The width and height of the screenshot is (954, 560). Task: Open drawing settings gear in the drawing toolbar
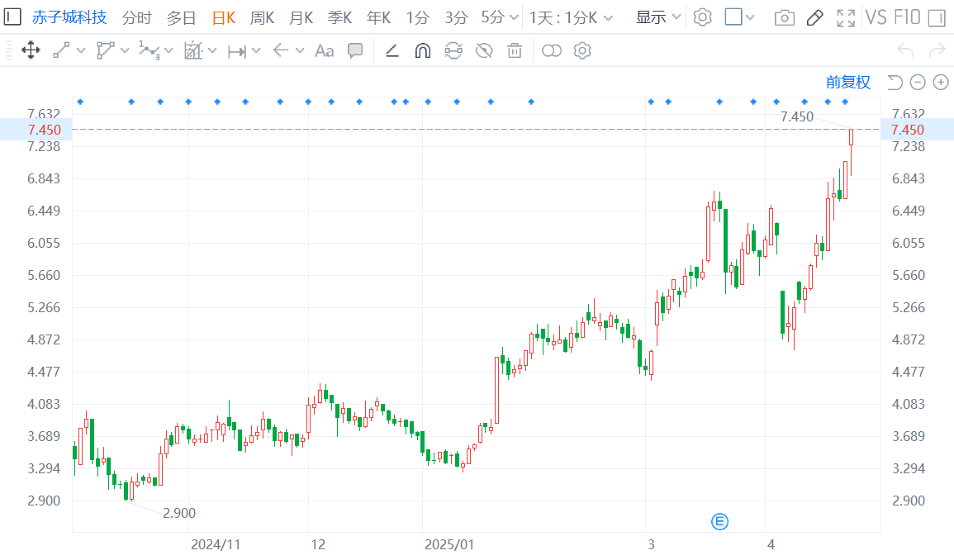(582, 50)
